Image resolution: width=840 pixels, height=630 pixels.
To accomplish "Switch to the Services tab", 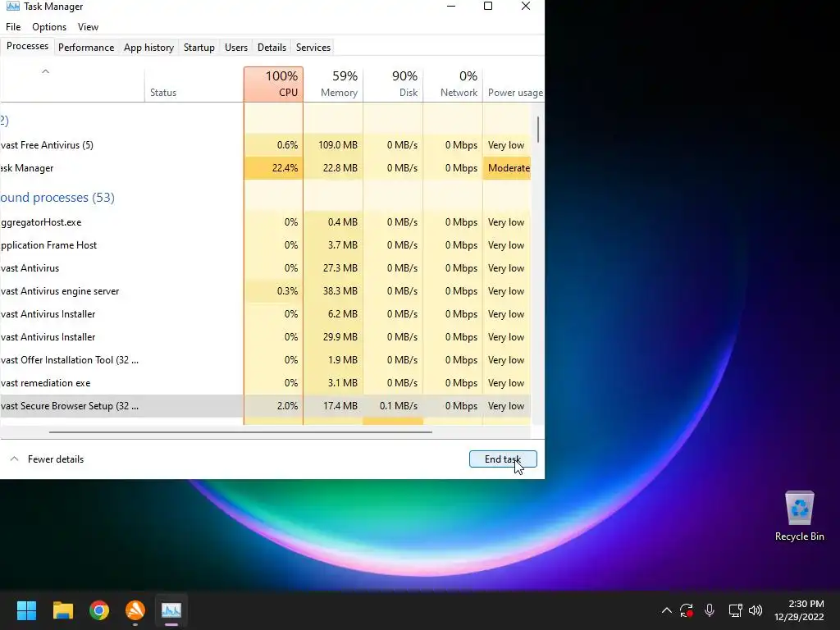I will [x=313, y=47].
